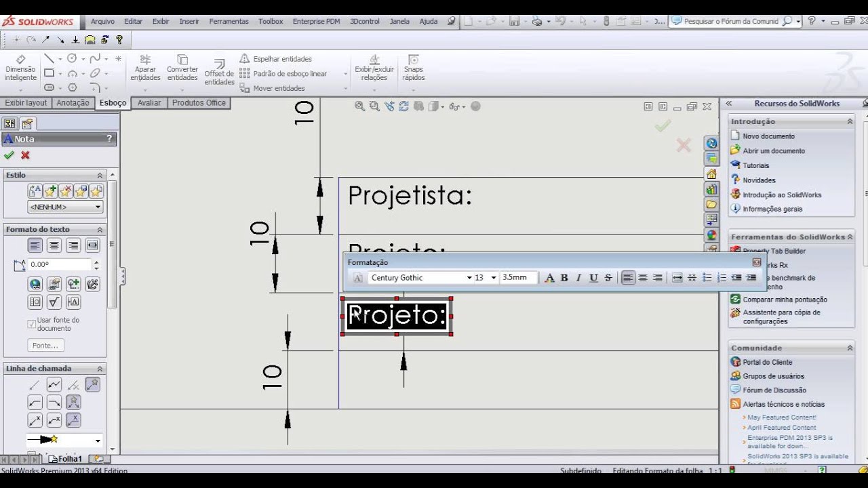Collapse the Formato do texto section
868x488 pixels.
click(100, 229)
